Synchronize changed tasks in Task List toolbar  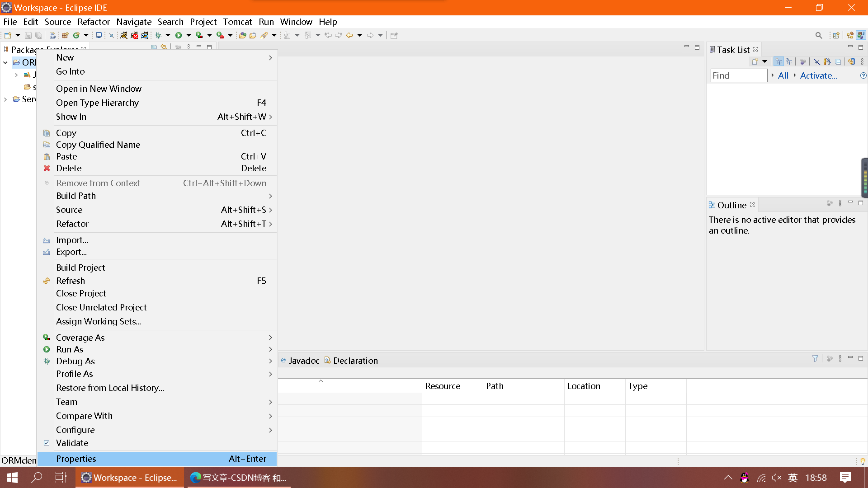(x=851, y=61)
